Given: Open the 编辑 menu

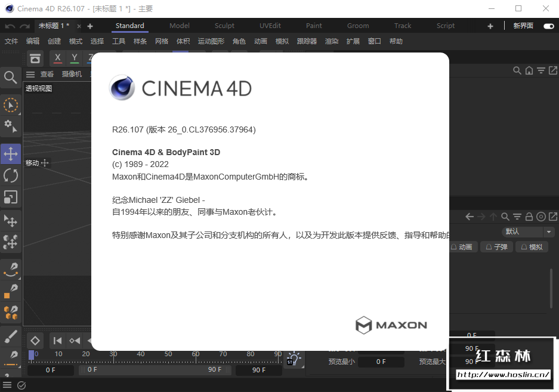Looking at the screenshot, I should pyautogui.click(x=32, y=41).
